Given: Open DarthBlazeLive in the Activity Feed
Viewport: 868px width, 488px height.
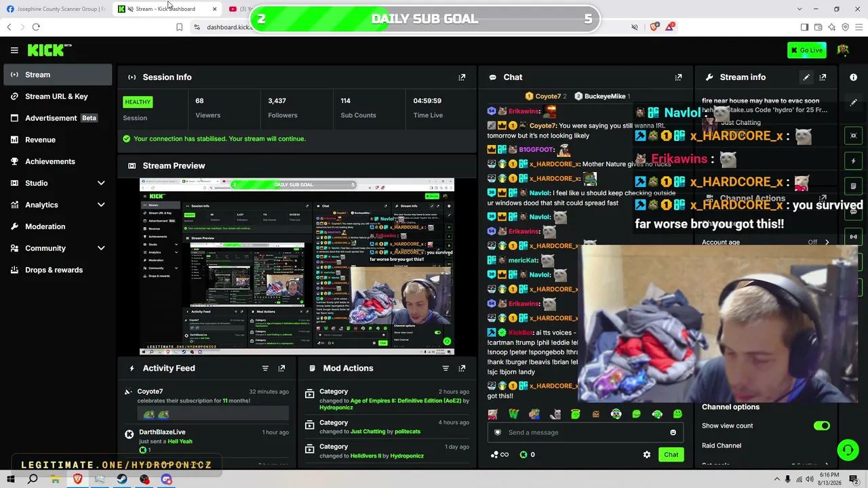Looking at the screenshot, I should pyautogui.click(x=162, y=432).
